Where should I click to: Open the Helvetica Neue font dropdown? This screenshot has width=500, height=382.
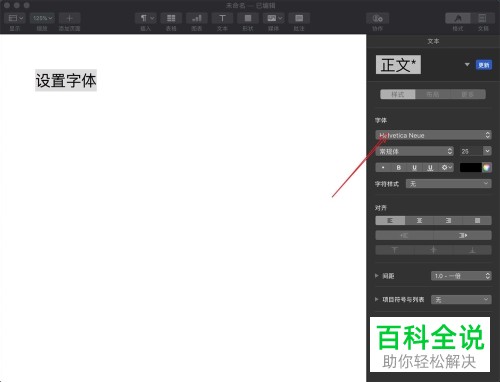point(433,135)
